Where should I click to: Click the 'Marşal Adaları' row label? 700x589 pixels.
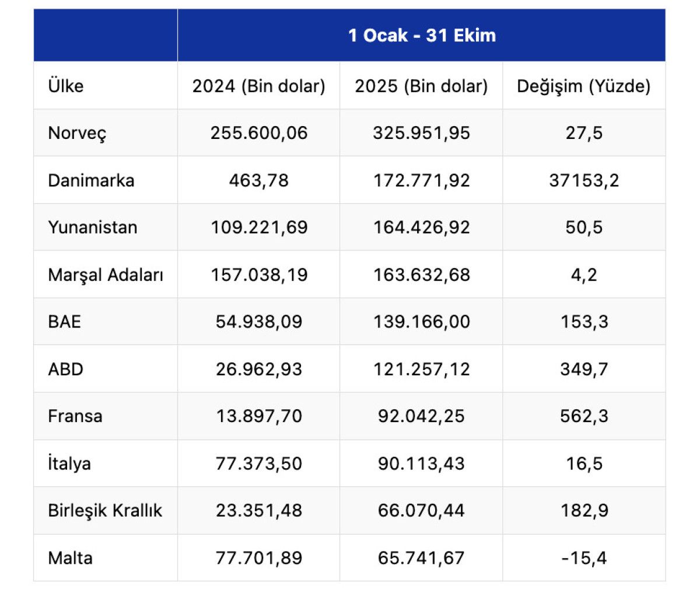(x=106, y=274)
